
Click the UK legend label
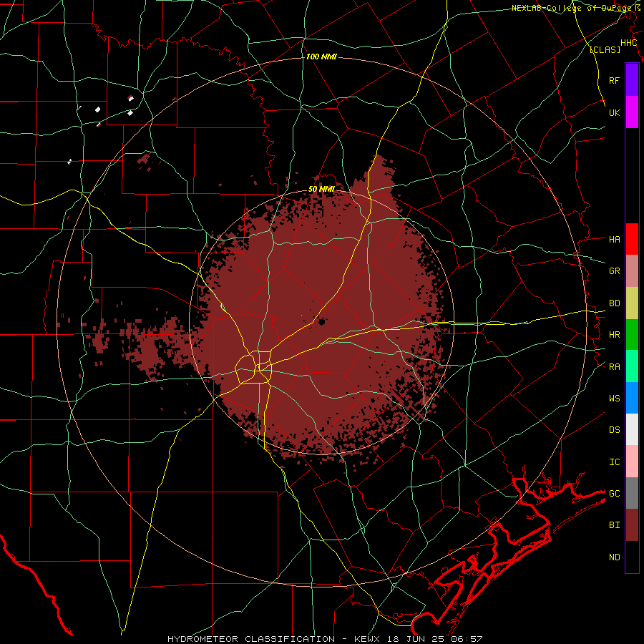pyautogui.click(x=615, y=112)
